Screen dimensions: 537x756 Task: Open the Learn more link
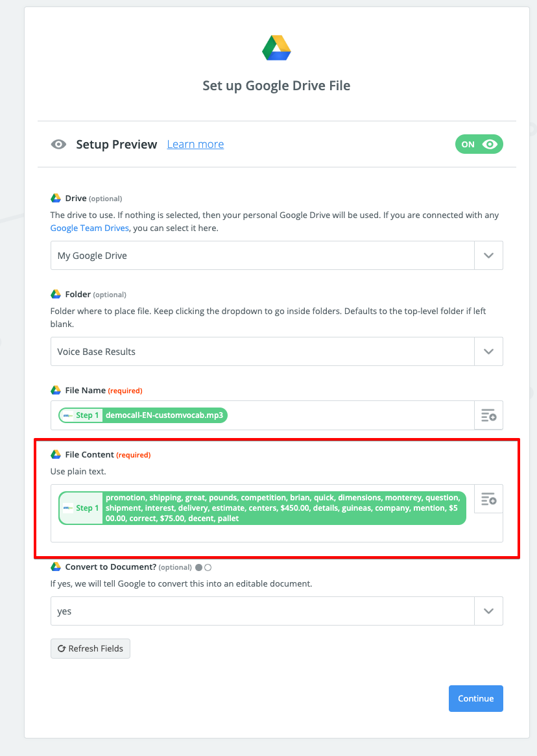coord(195,145)
